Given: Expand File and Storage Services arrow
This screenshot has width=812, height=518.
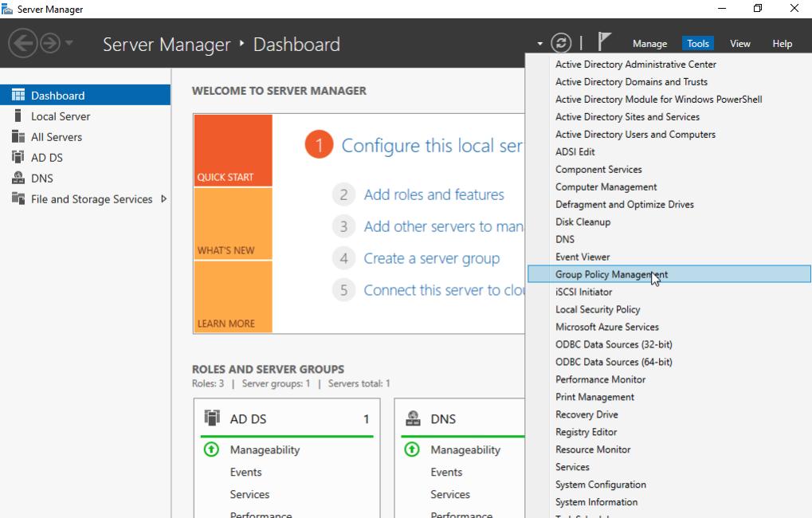Looking at the screenshot, I should pyautogui.click(x=163, y=199).
